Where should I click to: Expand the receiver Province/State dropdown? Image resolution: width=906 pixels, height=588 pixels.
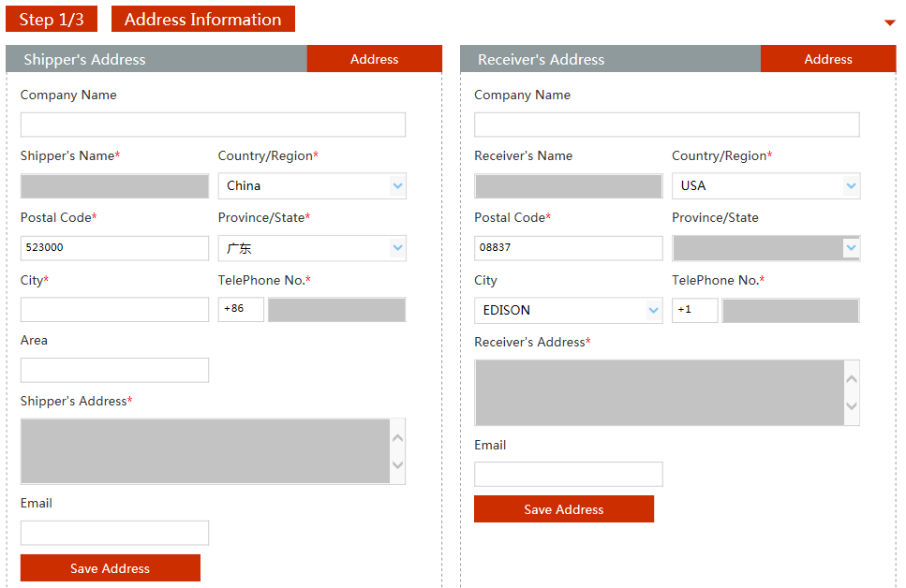765,248
